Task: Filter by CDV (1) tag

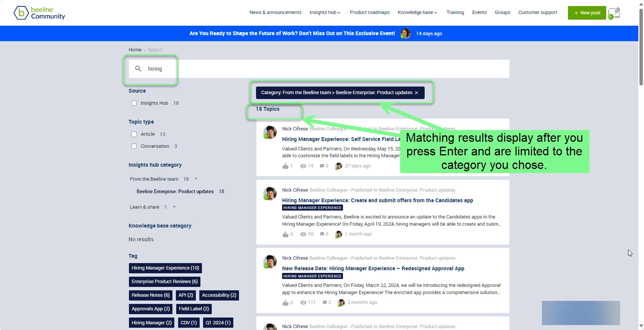Action: (189, 323)
